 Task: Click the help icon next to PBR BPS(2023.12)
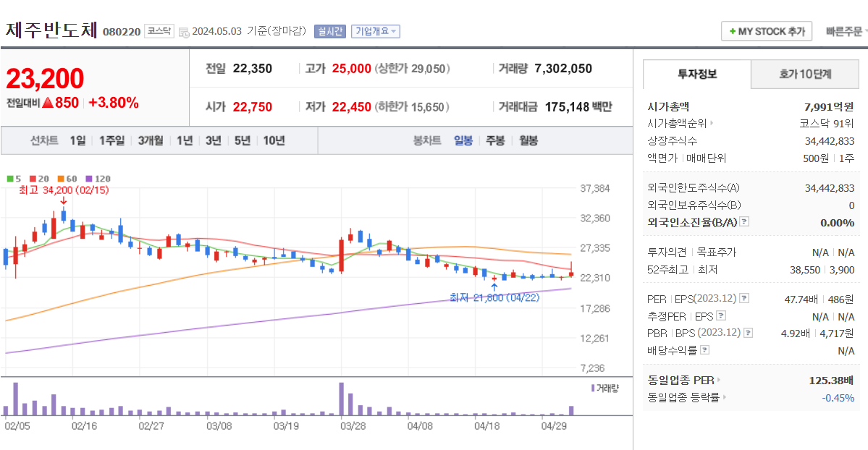click(748, 333)
